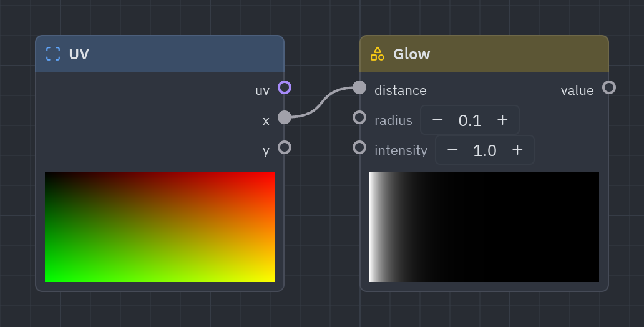Increase the radius value with plus
Screen dimensions: 644x327
pyautogui.click(x=502, y=120)
